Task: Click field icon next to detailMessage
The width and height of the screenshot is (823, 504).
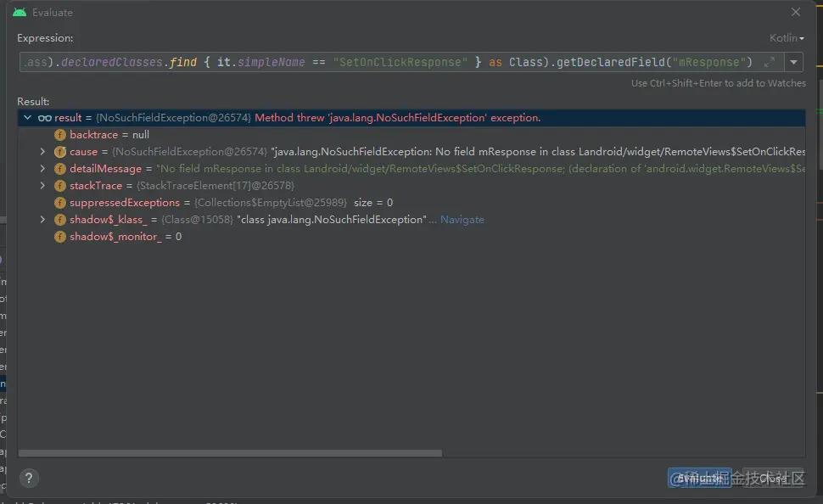Action: click(60, 169)
